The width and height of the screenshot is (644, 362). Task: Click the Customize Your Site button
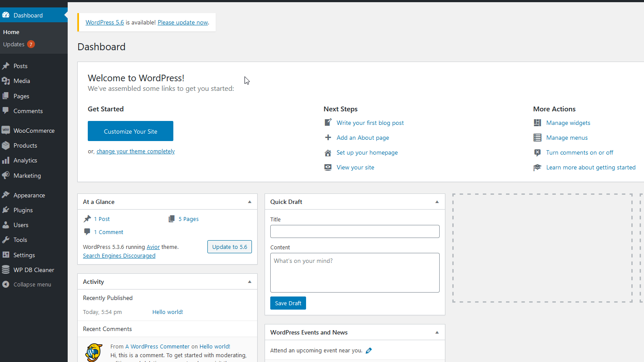pos(131,131)
